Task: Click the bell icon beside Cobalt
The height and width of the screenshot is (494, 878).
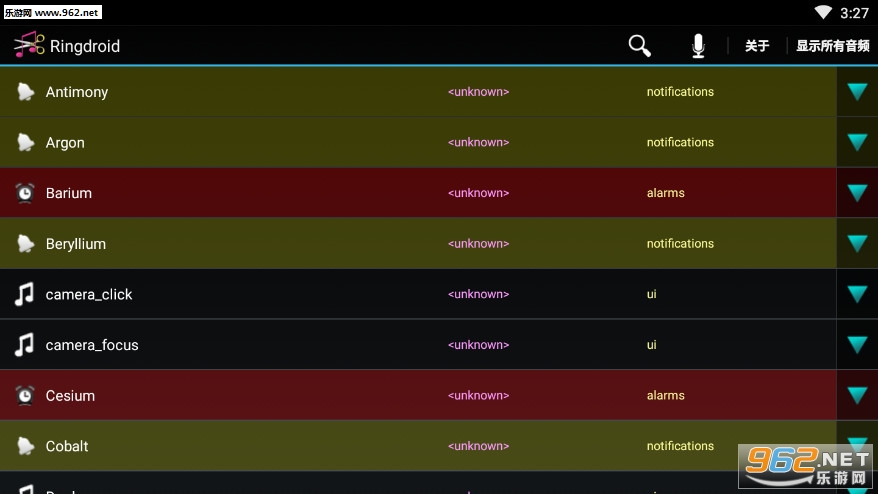Action: (x=25, y=446)
